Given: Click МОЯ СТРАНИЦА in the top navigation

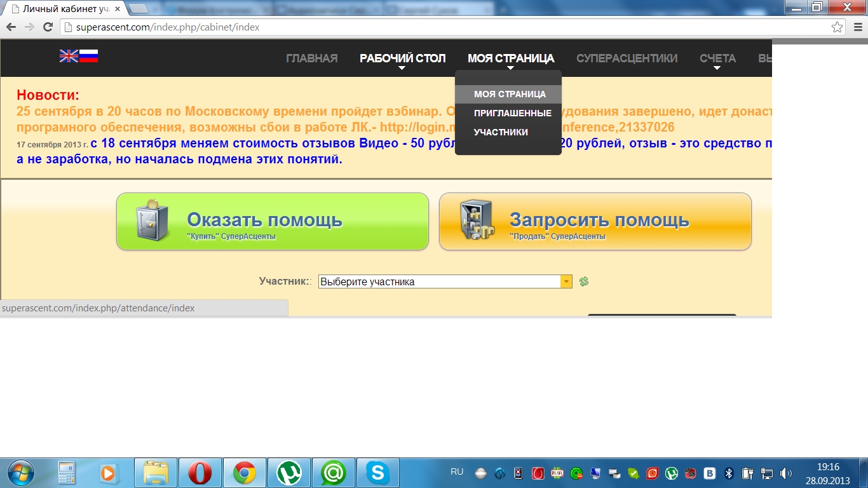Looking at the screenshot, I should [511, 58].
